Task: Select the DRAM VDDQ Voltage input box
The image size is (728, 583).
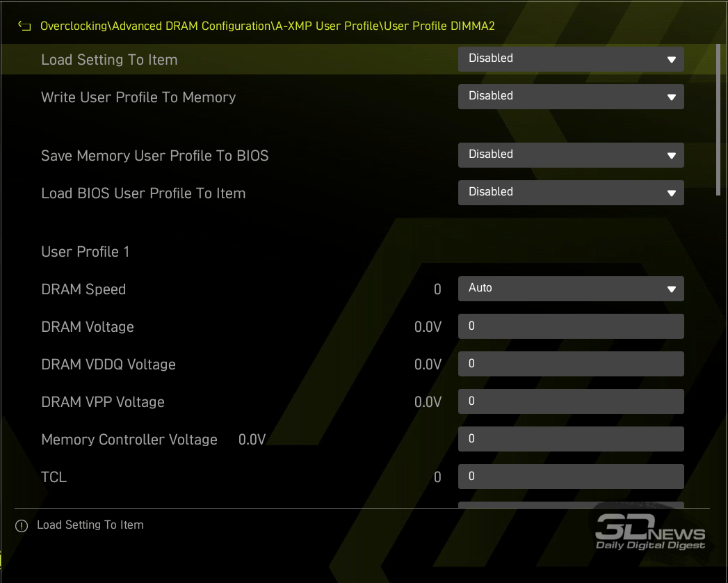Action: click(570, 364)
